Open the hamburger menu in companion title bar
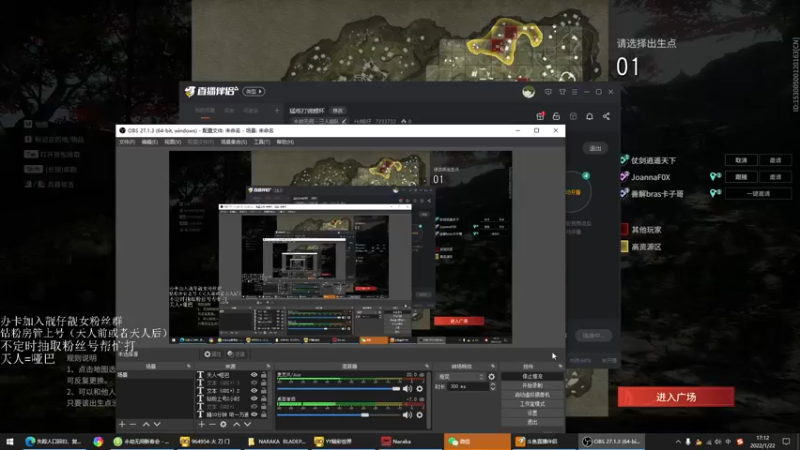Viewport: 800px width, 450px height. tap(574, 92)
